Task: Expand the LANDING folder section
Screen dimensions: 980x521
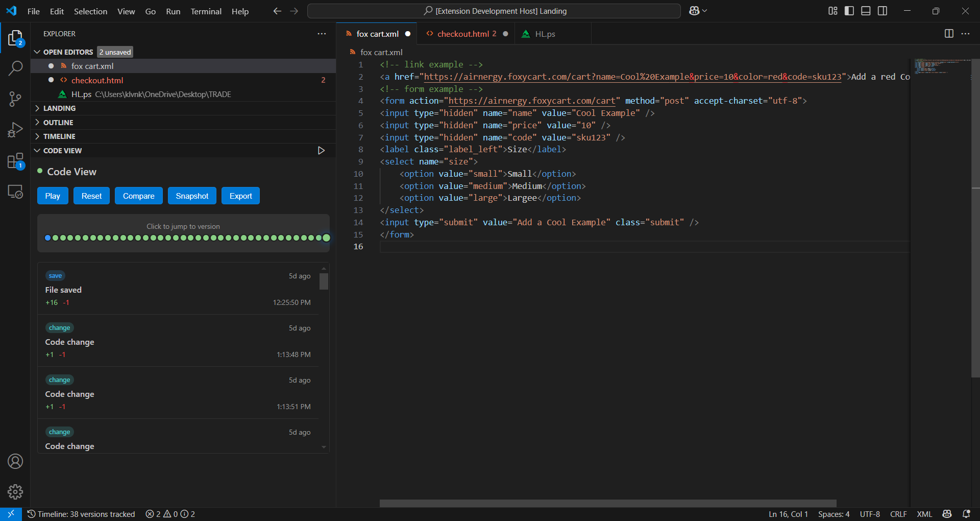Action: 183,108
